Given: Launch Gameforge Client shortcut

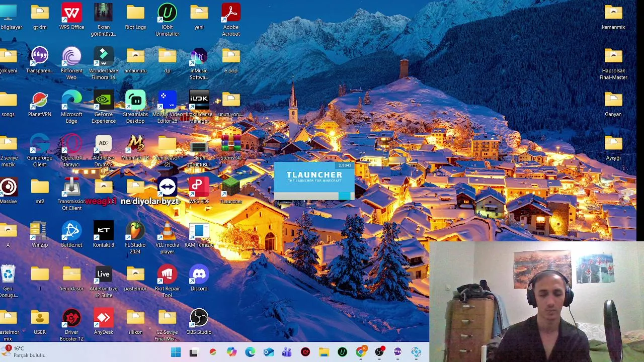Looking at the screenshot, I should pyautogui.click(x=40, y=151).
